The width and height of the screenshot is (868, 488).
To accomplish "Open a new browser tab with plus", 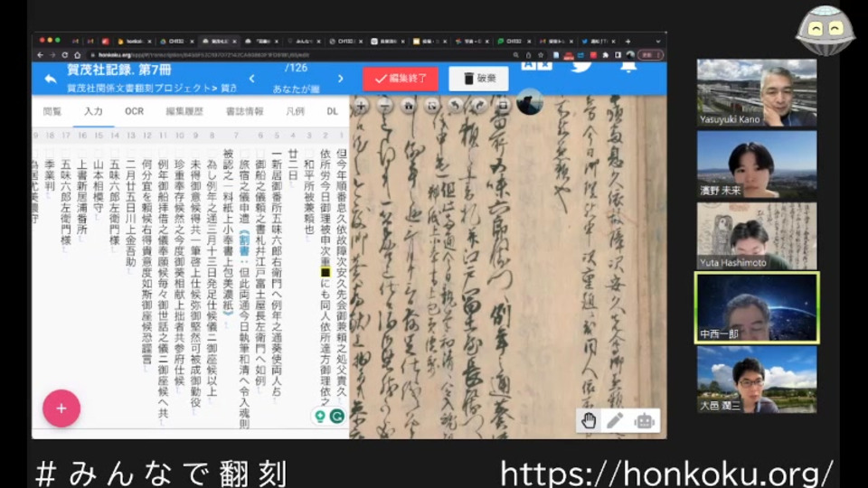I will click(x=627, y=42).
